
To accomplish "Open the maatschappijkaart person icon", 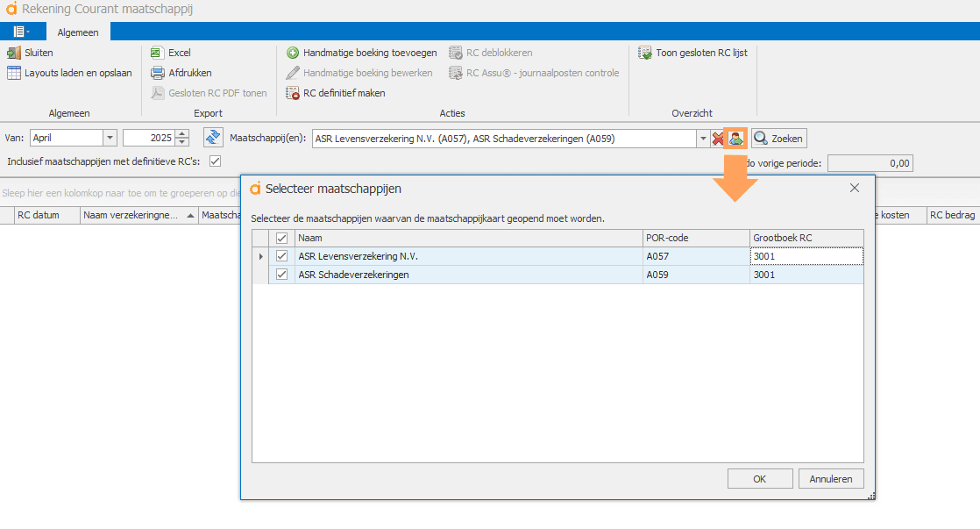I will tap(735, 139).
